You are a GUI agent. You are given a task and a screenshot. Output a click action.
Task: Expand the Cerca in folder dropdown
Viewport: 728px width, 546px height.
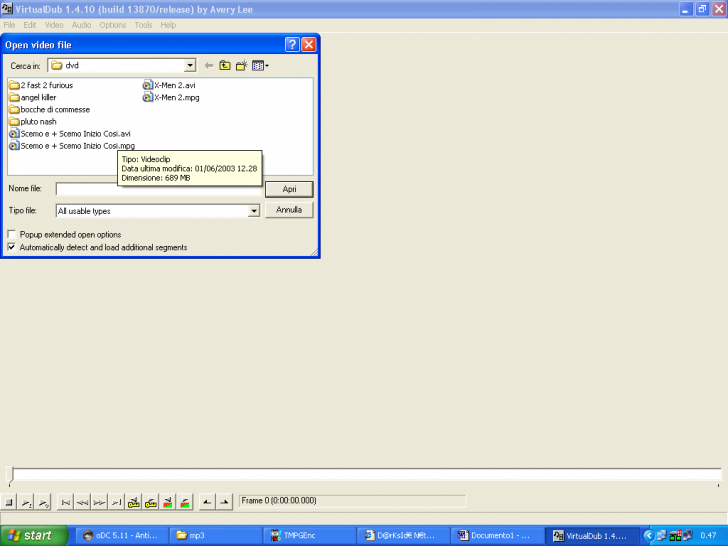189,65
